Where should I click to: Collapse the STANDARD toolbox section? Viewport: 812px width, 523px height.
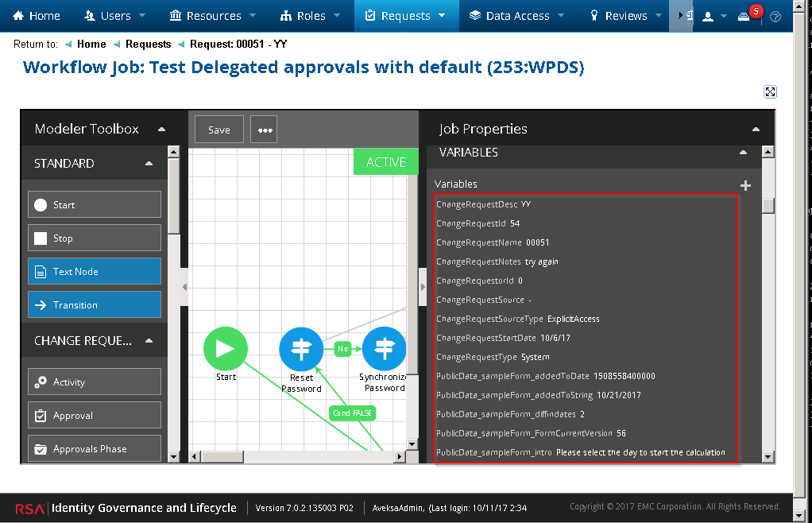point(149,164)
